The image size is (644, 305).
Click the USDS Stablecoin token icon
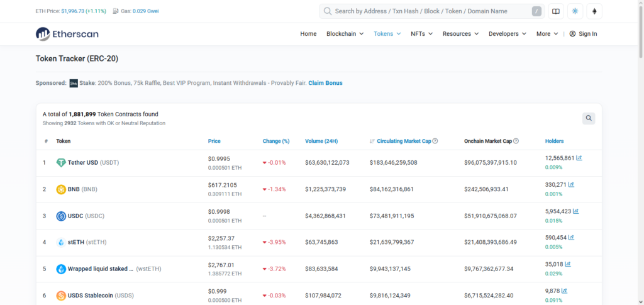point(61,295)
